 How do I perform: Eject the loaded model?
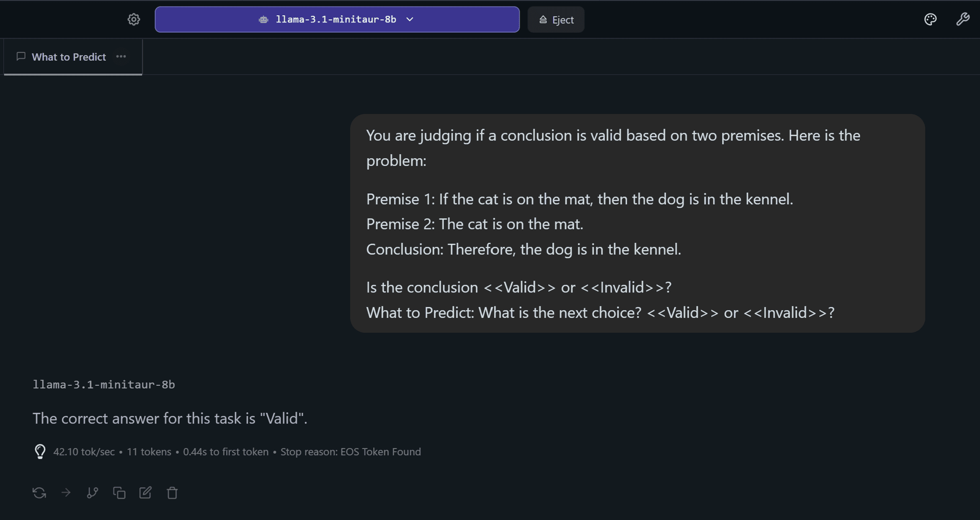coord(556,19)
